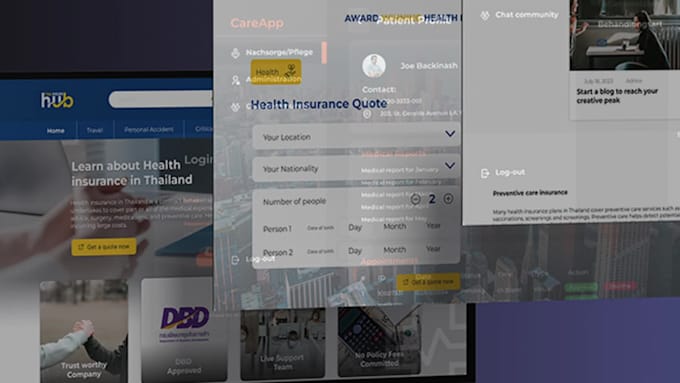Click the location pin icon beside the address
The image size is (680, 383).
(x=367, y=114)
